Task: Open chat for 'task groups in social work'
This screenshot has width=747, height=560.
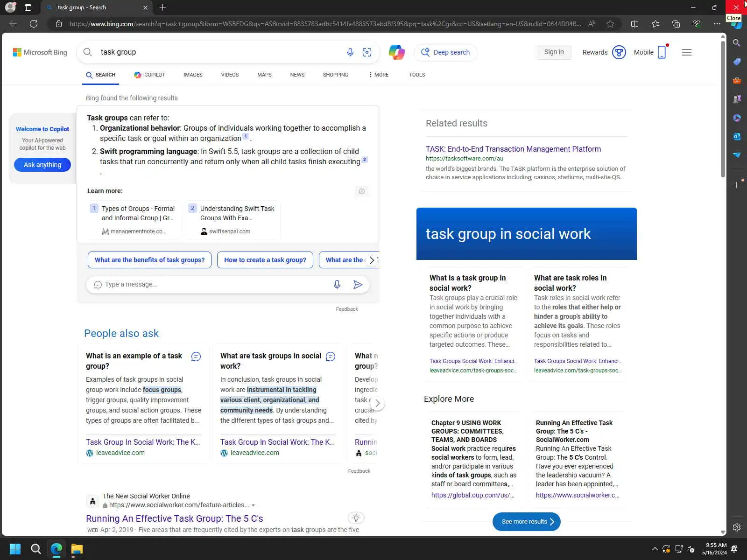Action: 331,357
